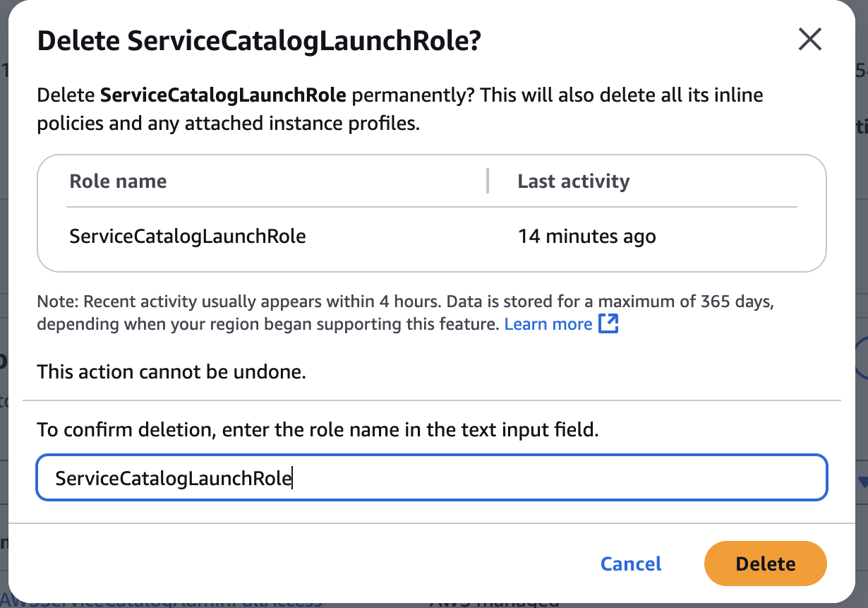Click the dialog title Delete ServiceCatalogLaunchRole?
The height and width of the screenshot is (608, 868).
coord(258,41)
